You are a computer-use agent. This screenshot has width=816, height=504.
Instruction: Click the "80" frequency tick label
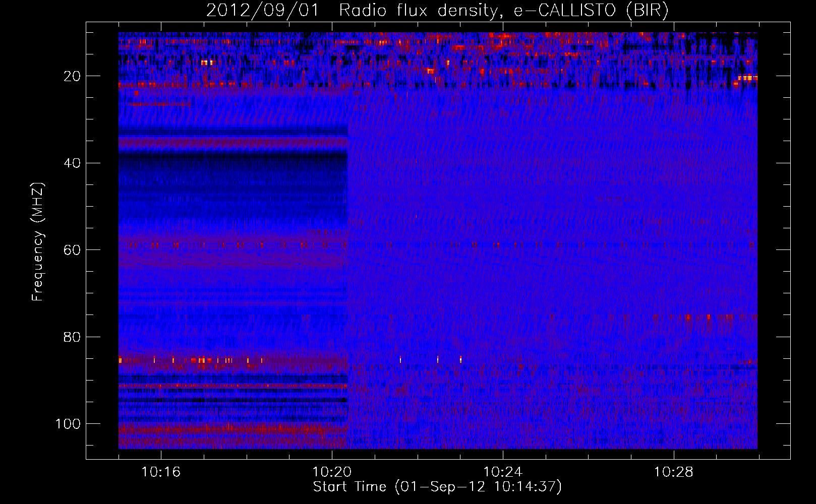point(72,337)
